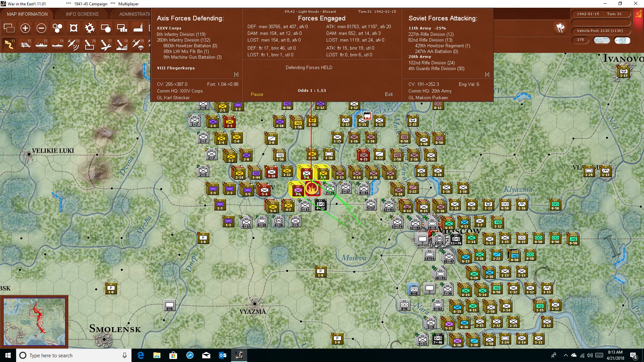Select the F9 air transport parachute icon
Screen dimensions: 644x362
[x=138, y=44]
